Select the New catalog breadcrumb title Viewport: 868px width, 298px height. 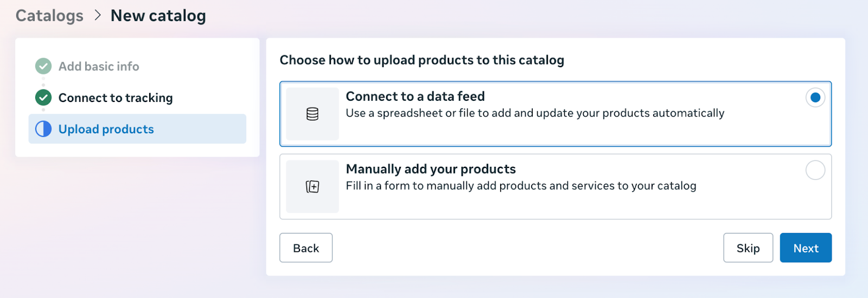(158, 16)
